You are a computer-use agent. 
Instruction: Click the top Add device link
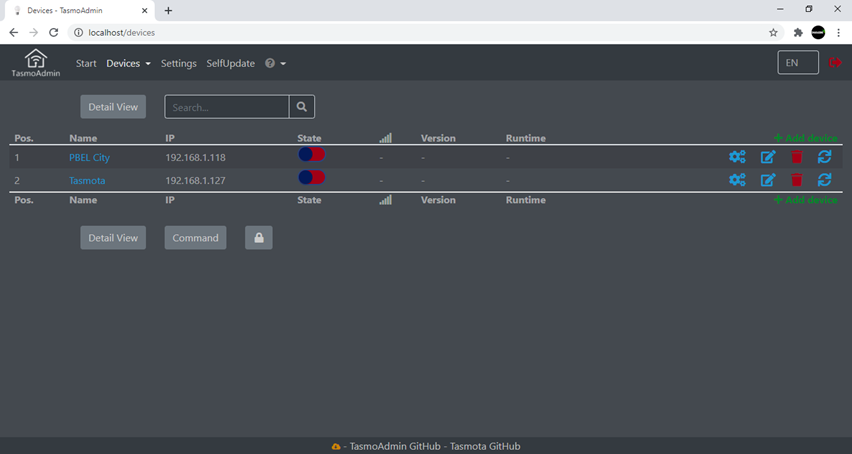tap(806, 138)
